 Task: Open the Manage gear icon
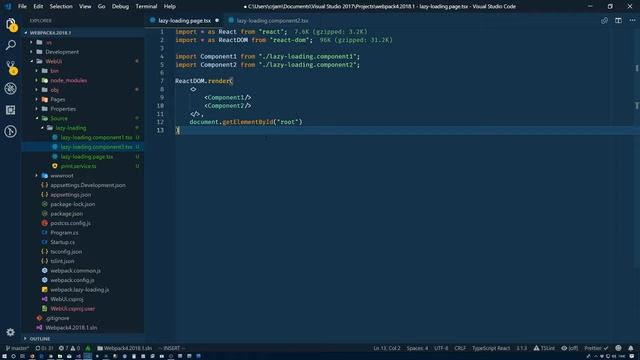[x=11, y=332]
